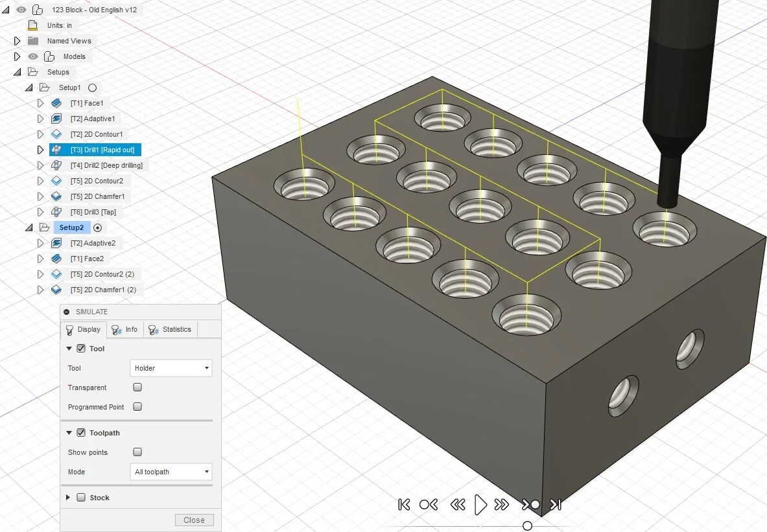Viewport: 767px width, 532px height.
Task: Toggle visibility of 123 Block document
Action: click(21, 9)
